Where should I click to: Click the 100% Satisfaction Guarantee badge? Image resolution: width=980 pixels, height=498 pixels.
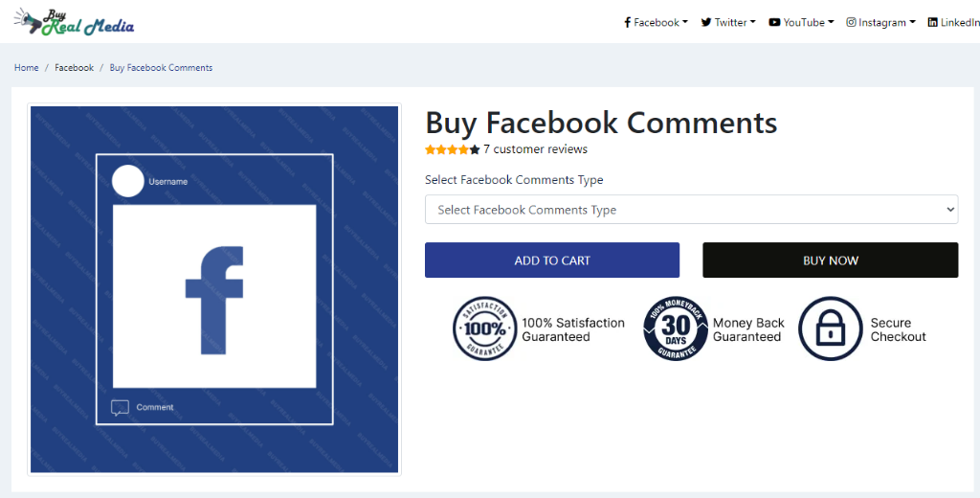484,328
